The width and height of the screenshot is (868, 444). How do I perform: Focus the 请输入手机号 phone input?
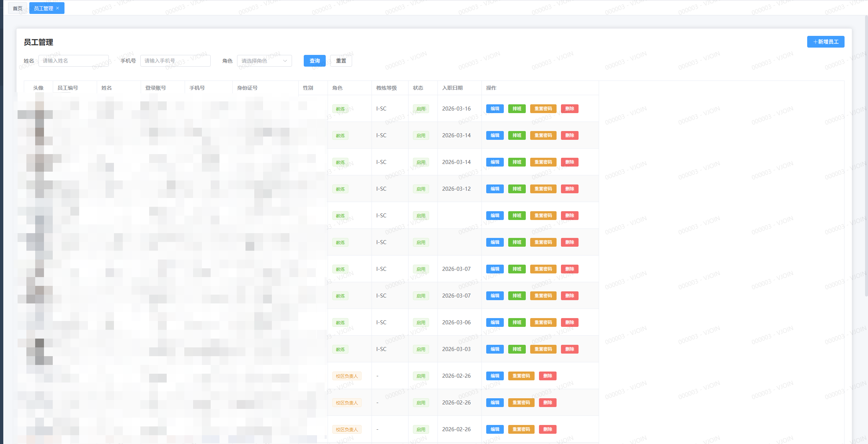[176, 61]
